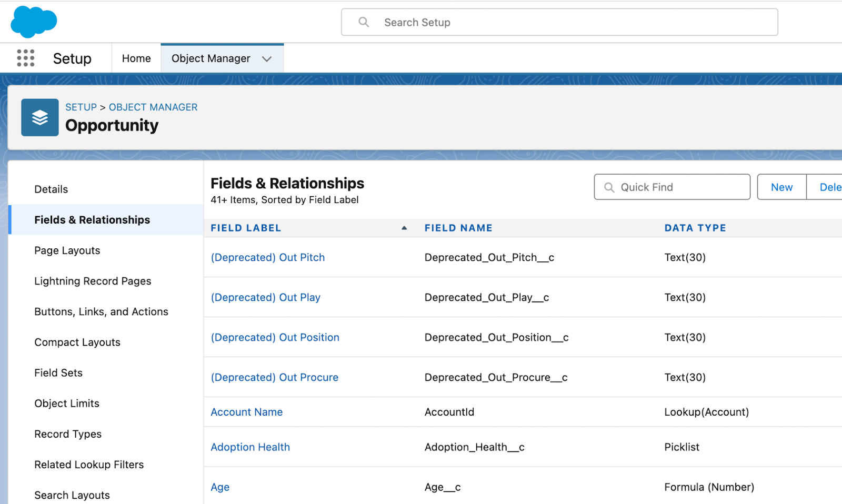Expand the Field Label column sort
Image resolution: width=842 pixels, height=504 pixels.
404,227
